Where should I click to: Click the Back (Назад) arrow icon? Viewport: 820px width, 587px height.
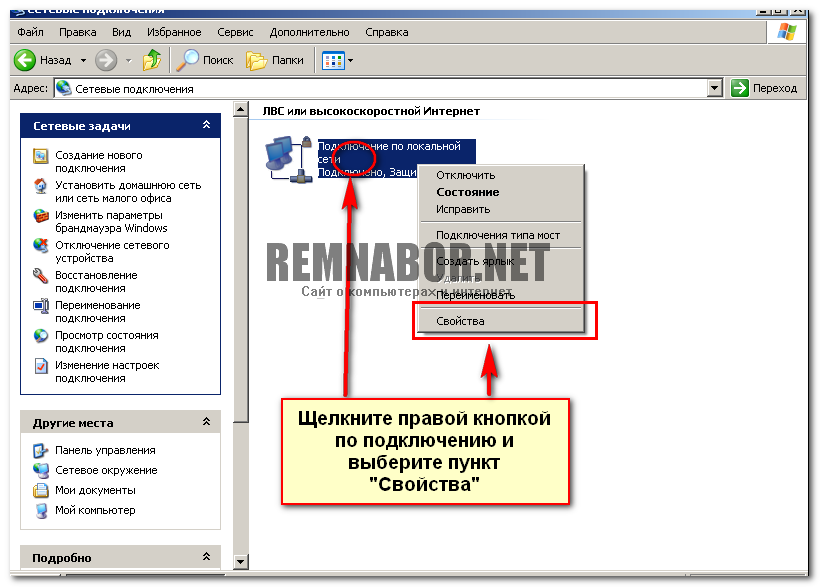[x=26, y=60]
